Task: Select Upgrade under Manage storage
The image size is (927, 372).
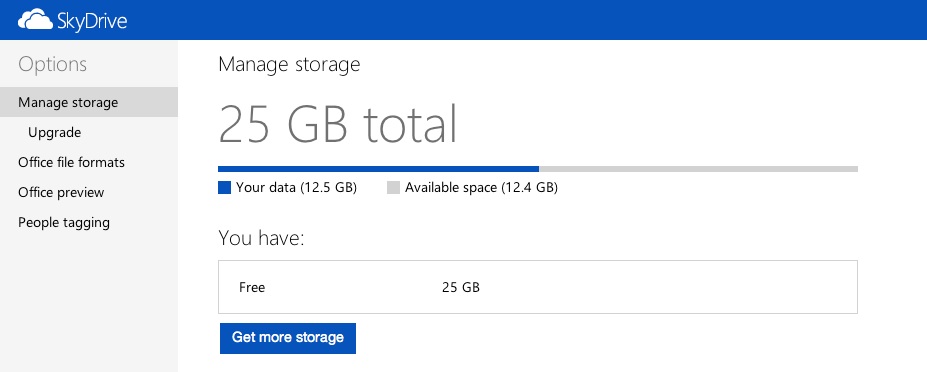Action: (x=54, y=132)
